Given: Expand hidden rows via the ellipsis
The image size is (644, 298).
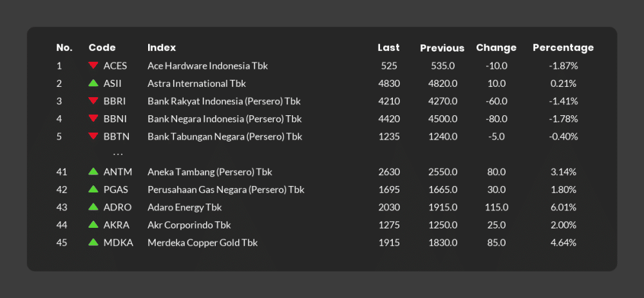Looking at the screenshot, I should coord(118,154).
